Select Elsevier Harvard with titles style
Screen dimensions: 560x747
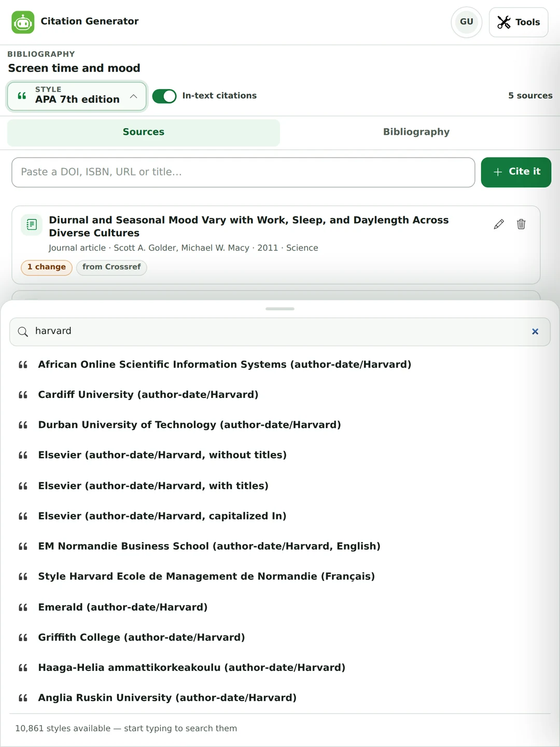coord(280,486)
